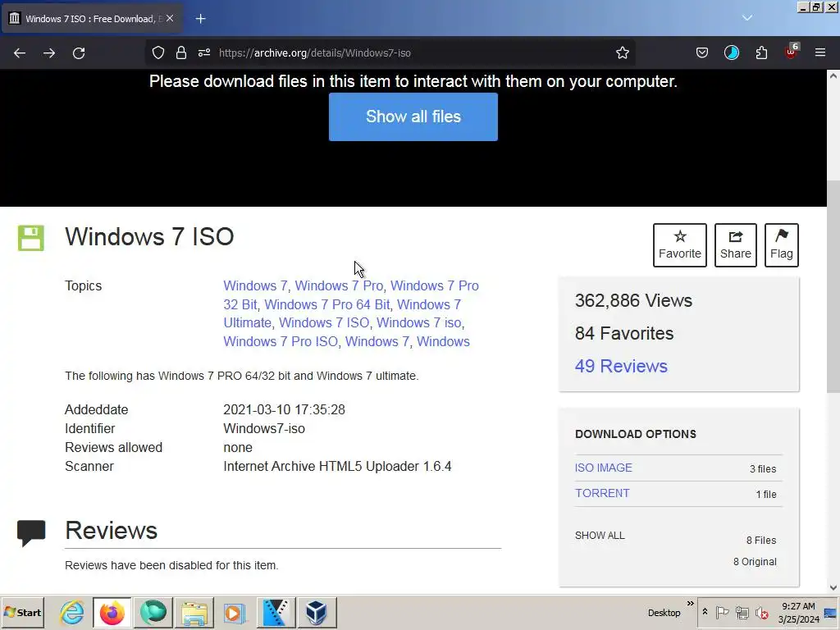Open Windows Explorer folder from taskbar
840x630 pixels.
pos(194,612)
